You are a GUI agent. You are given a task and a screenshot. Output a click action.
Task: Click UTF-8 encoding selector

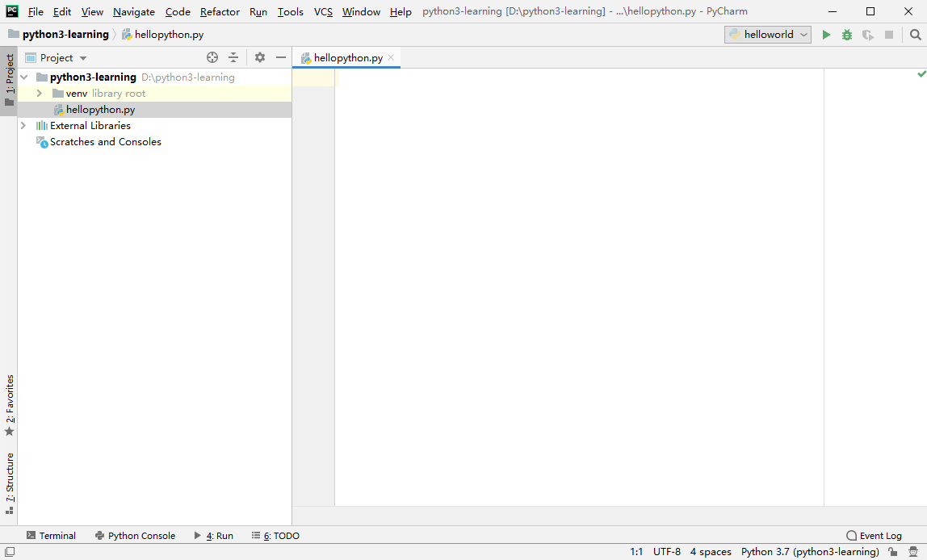click(x=667, y=552)
